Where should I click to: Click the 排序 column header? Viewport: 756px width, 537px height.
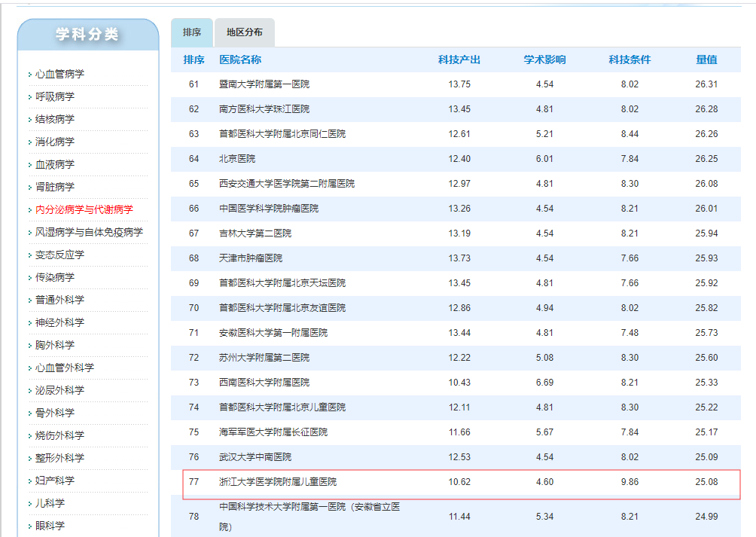click(x=194, y=59)
